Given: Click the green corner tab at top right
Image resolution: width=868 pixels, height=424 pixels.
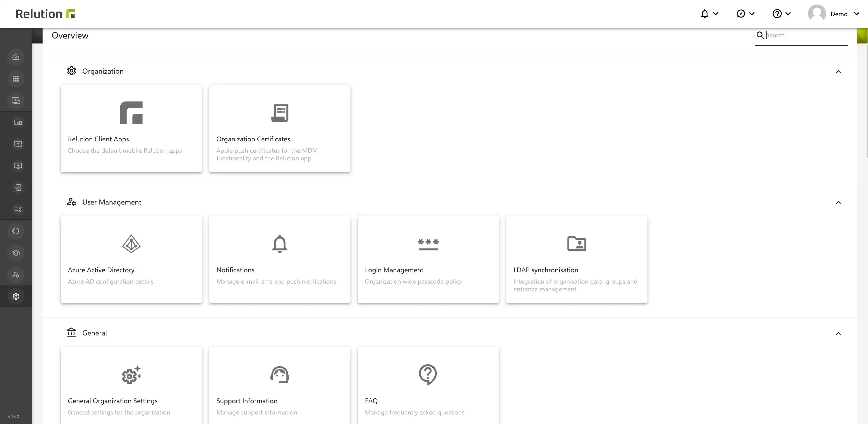Looking at the screenshot, I should [x=862, y=36].
